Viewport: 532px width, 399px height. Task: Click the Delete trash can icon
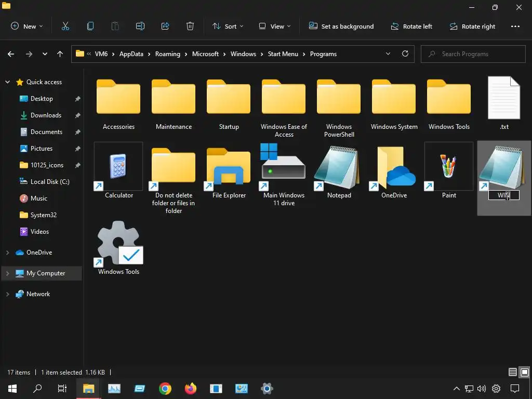coord(190,26)
